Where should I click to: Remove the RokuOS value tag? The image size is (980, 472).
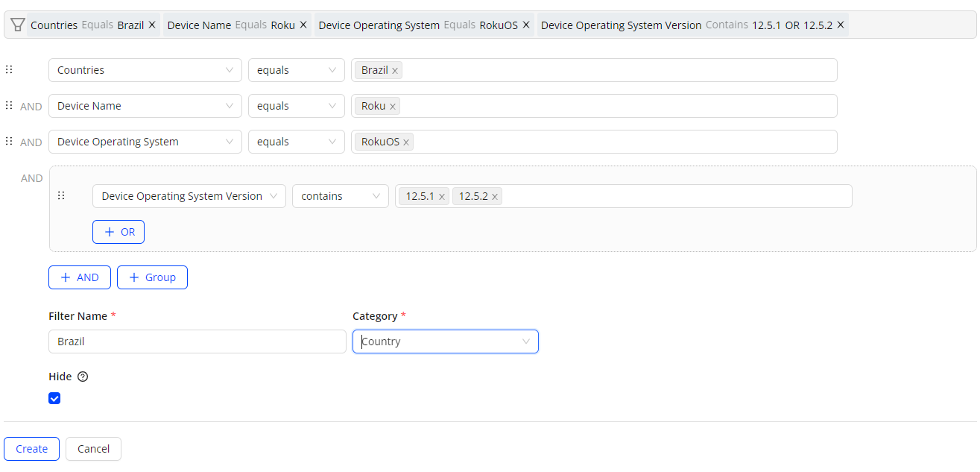tap(406, 142)
